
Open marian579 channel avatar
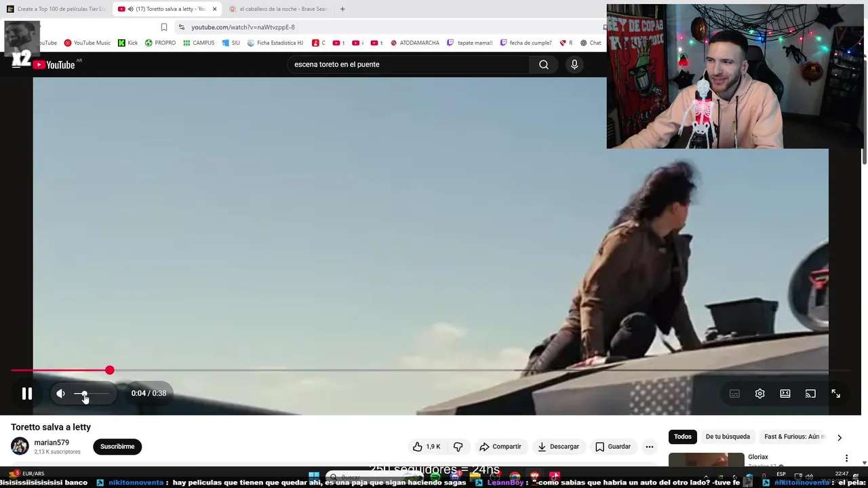(20, 446)
